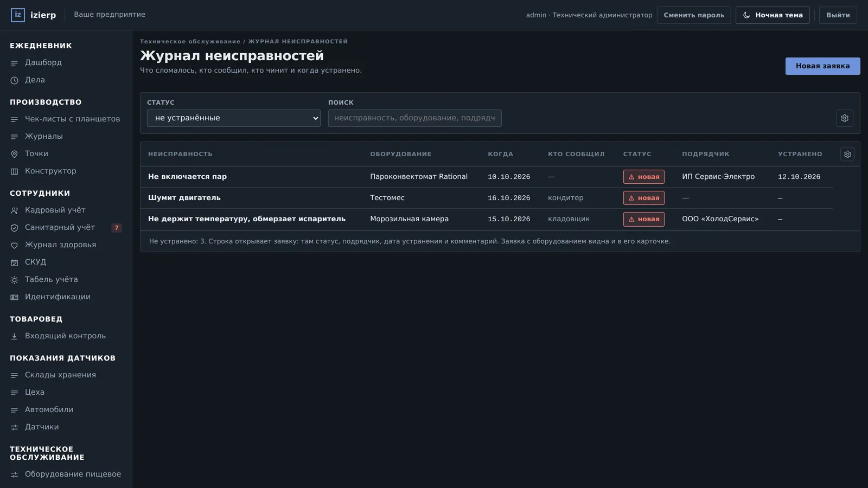Screen dimensions: 868x488
Task: Open Дашборд from the sidebar
Action: 43,63
